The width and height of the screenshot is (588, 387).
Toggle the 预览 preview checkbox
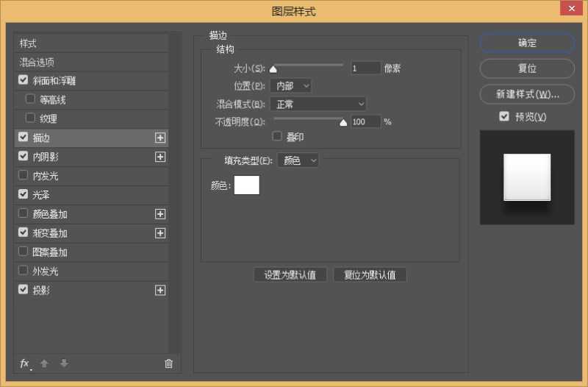coord(503,116)
